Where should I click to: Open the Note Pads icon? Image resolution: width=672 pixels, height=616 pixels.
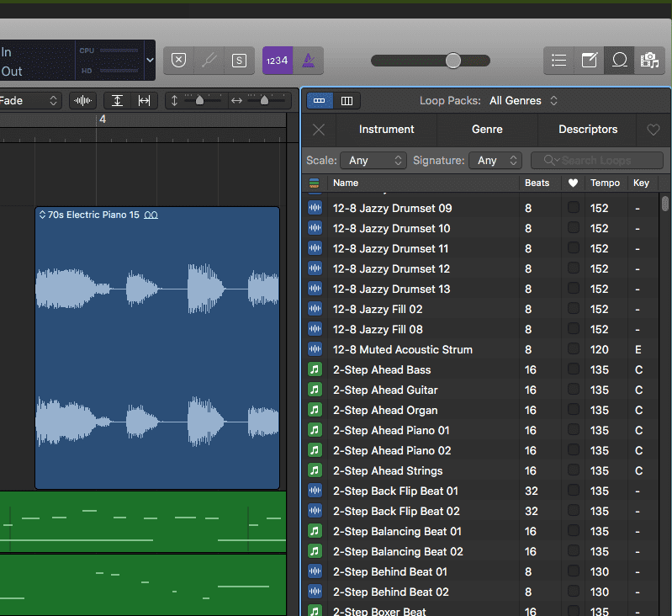point(590,61)
